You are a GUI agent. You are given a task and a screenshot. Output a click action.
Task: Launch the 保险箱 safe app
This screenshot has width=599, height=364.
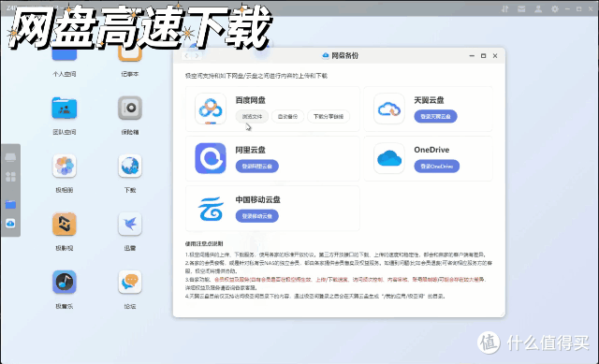click(x=130, y=109)
